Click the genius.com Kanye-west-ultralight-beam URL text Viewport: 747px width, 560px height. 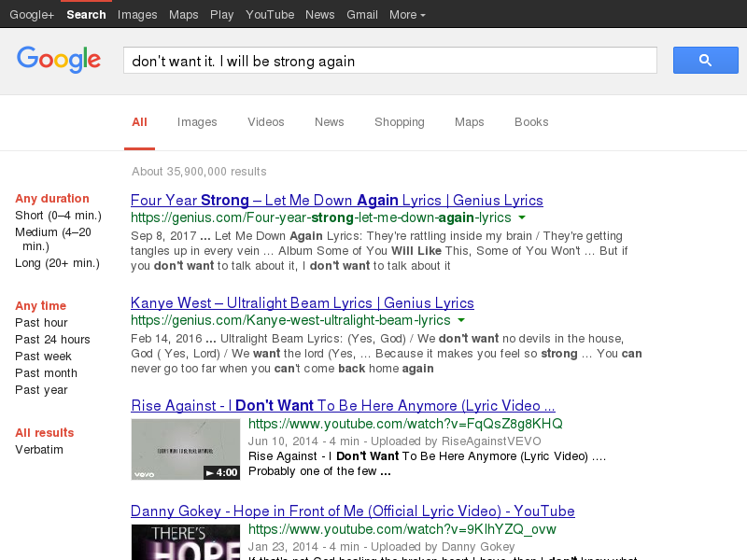pyautogui.click(x=290, y=320)
